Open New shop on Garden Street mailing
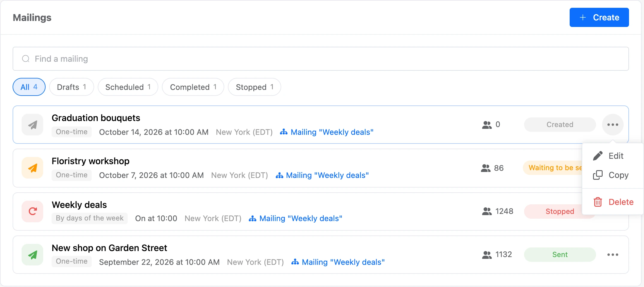Screen dimensions: 644x287 coord(109,248)
